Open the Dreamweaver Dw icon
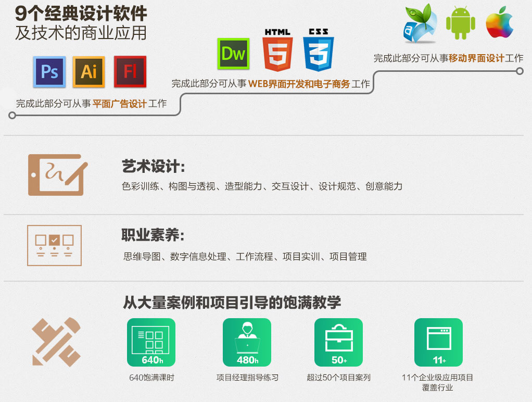The image size is (532, 402). pos(233,54)
